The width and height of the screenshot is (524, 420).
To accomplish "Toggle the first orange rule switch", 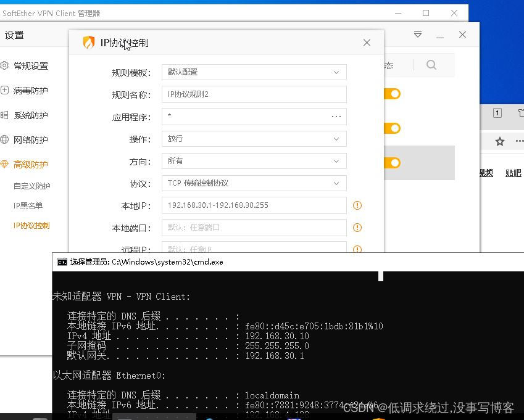I will click(393, 94).
